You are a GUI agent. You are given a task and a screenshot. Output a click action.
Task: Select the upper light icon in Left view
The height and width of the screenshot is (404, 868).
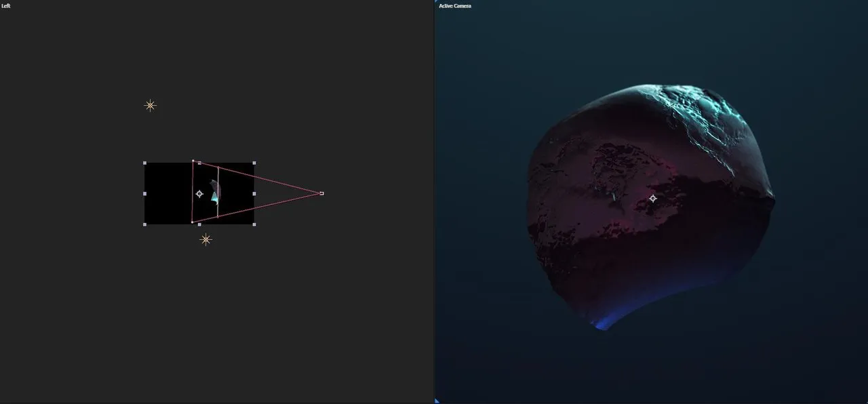(x=151, y=105)
